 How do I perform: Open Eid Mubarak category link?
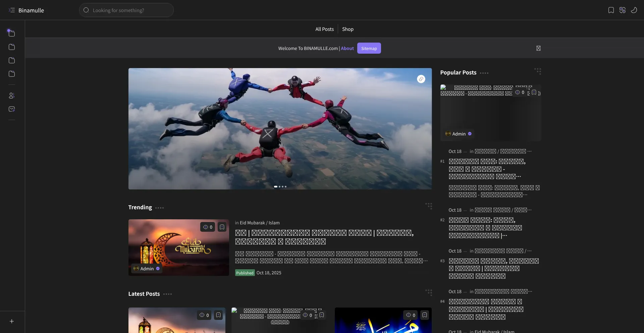coord(252,223)
